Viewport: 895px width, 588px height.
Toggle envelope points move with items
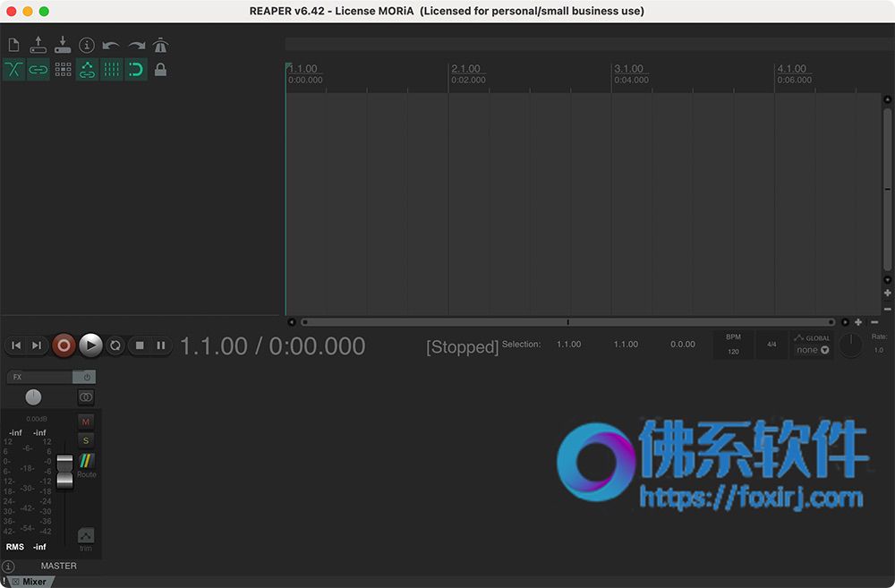point(87,70)
